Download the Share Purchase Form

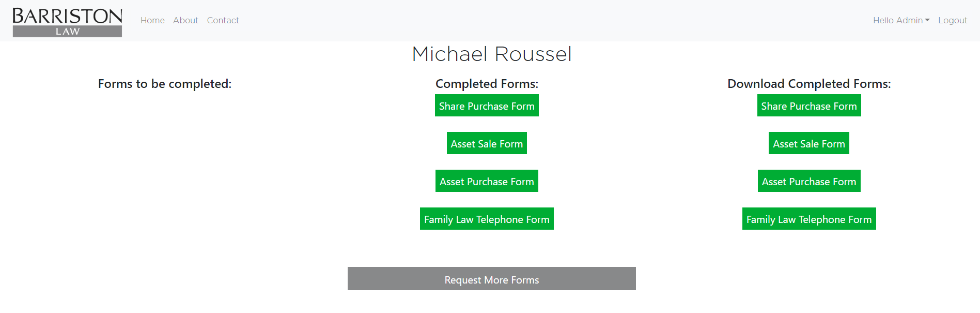tap(808, 106)
